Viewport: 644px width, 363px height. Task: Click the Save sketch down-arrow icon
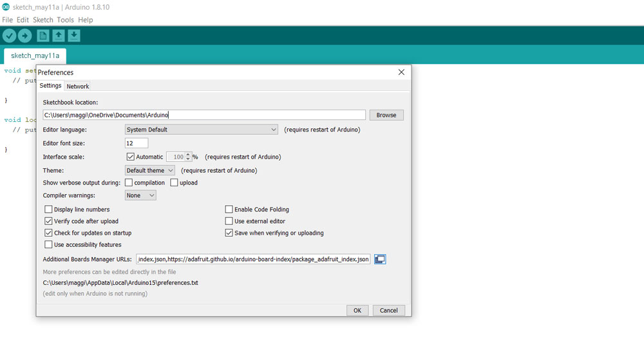(x=74, y=35)
